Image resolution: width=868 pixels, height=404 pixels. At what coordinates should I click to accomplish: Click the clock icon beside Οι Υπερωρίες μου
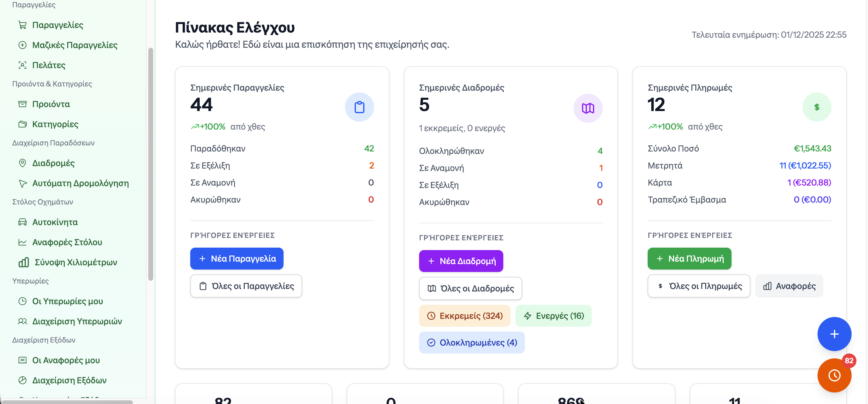(x=22, y=301)
